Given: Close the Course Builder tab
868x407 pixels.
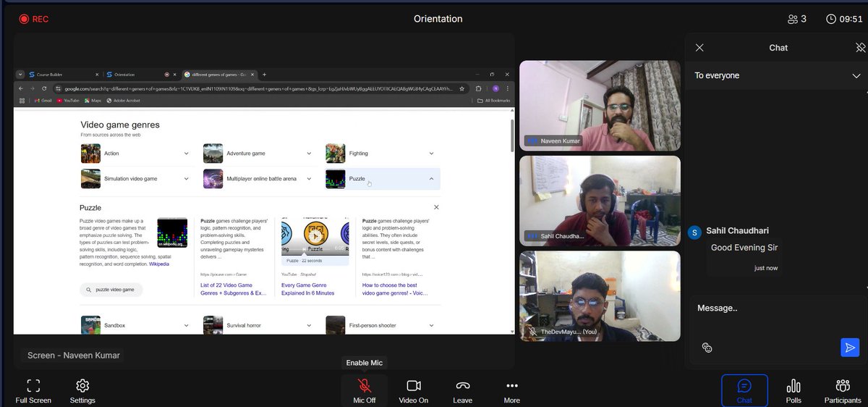Looking at the screenshot, I should tap(96, 74).
